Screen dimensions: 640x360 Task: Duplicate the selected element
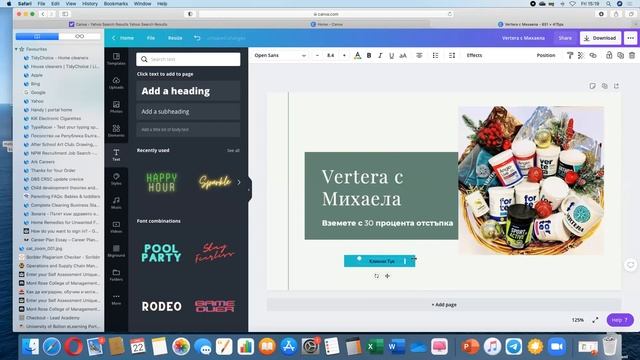620,56
